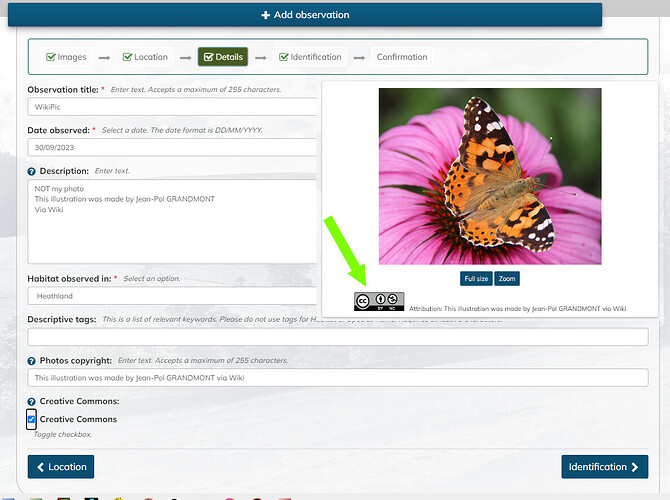Click the Creative Commons BY-NC license badge

click(379, 301)
